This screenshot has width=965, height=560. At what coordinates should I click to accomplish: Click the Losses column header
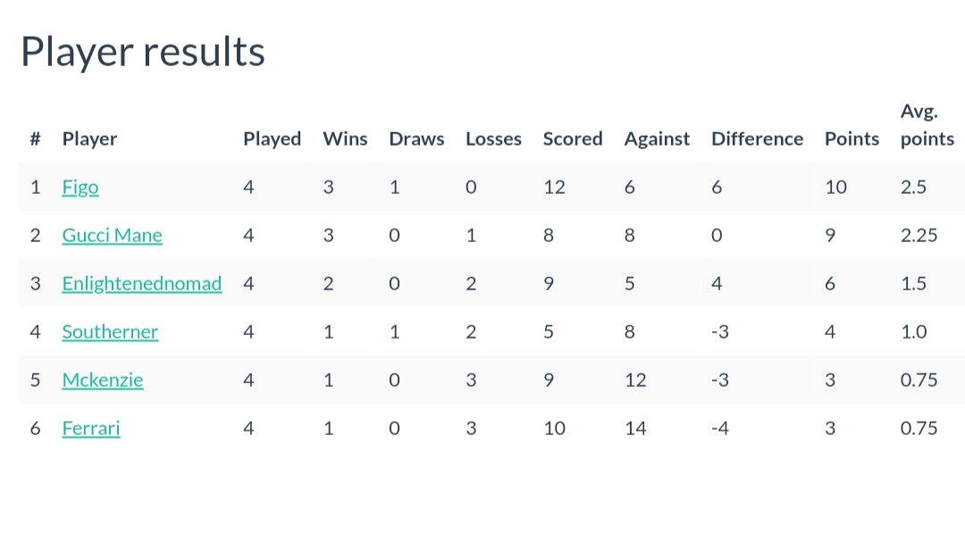[x=493, y=138]
